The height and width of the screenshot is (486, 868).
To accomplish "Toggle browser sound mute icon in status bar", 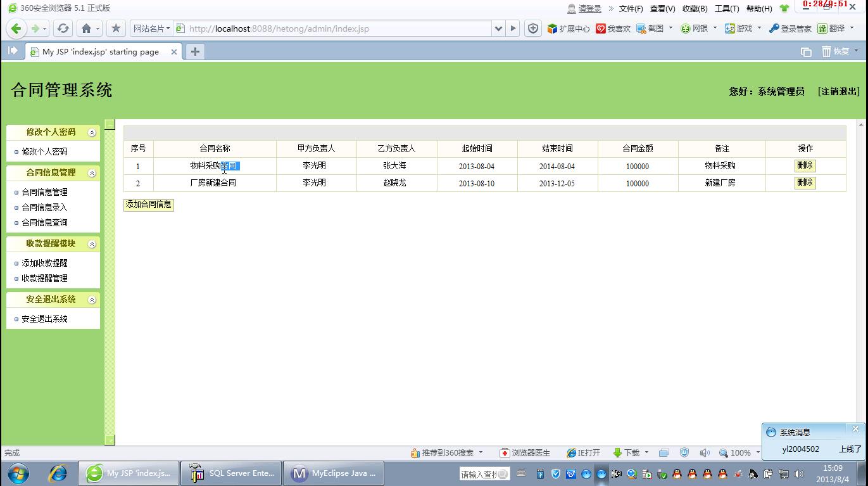I will coord(705,453).
